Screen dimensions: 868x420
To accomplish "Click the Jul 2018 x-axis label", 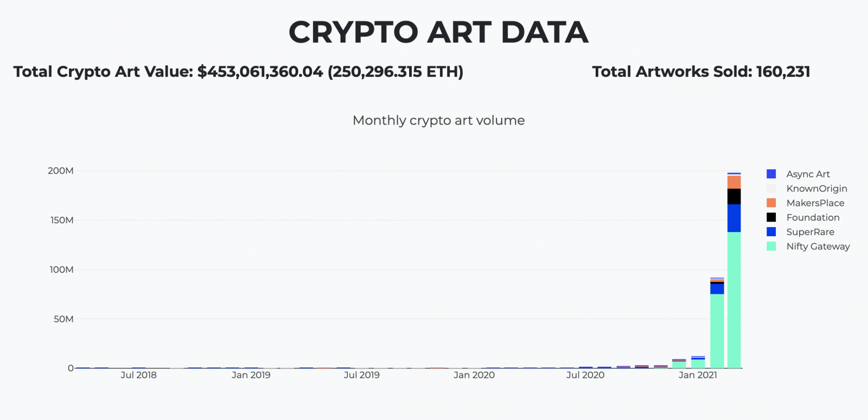I will click(138, 375).
